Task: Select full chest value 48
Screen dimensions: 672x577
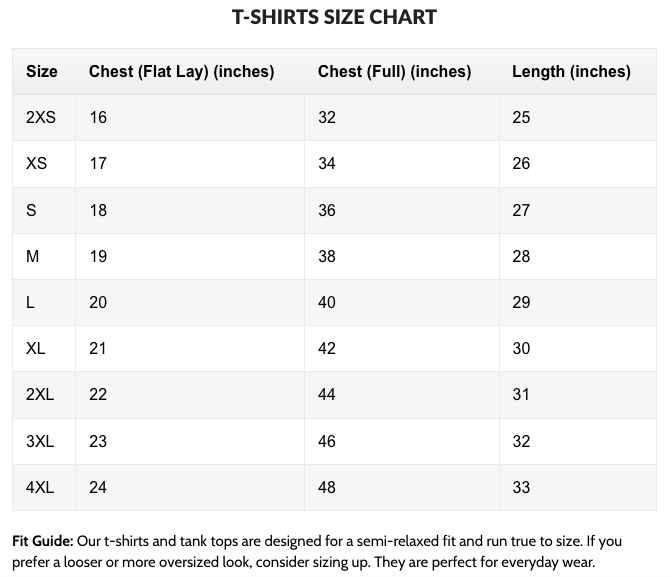Action: 327,488
